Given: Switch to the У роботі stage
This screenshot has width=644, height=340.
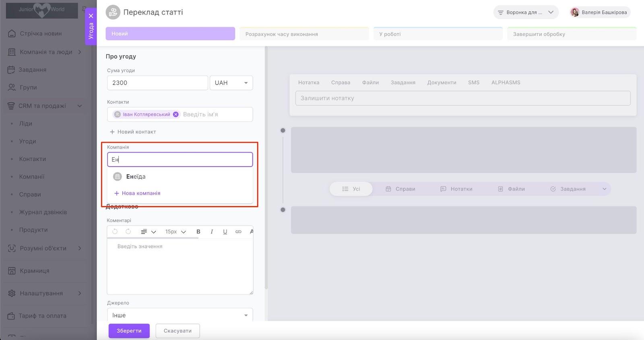Looking at the screenshot, I should (x=438, y=34).
